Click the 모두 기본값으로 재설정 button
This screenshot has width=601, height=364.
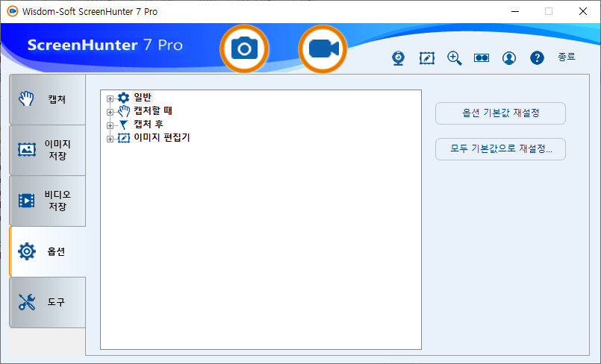[500, 149]
